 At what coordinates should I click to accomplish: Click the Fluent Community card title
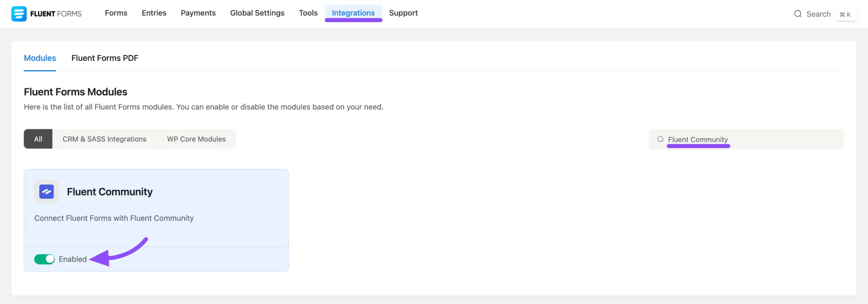pos(110,192)
